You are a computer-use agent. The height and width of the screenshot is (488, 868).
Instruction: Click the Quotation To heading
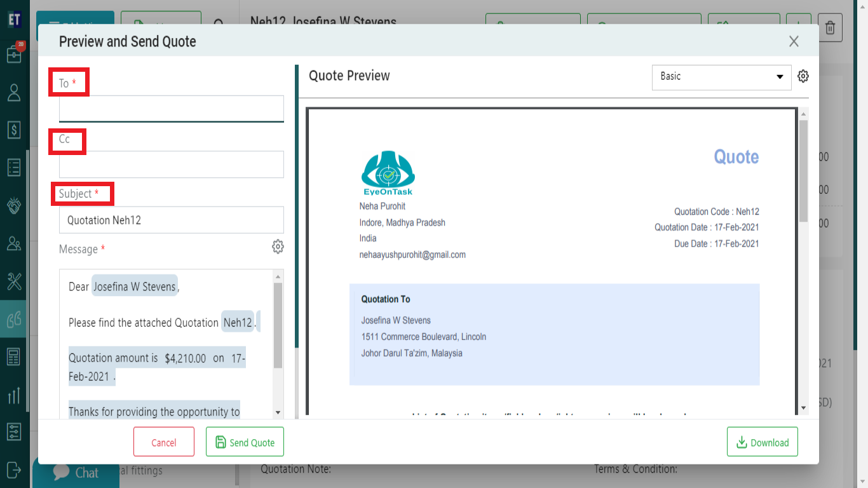pos(386,299)
